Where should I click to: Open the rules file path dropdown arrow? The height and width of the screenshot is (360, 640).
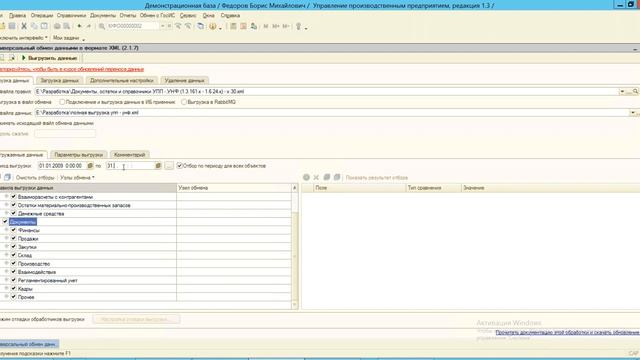click(x=622, y=91)
